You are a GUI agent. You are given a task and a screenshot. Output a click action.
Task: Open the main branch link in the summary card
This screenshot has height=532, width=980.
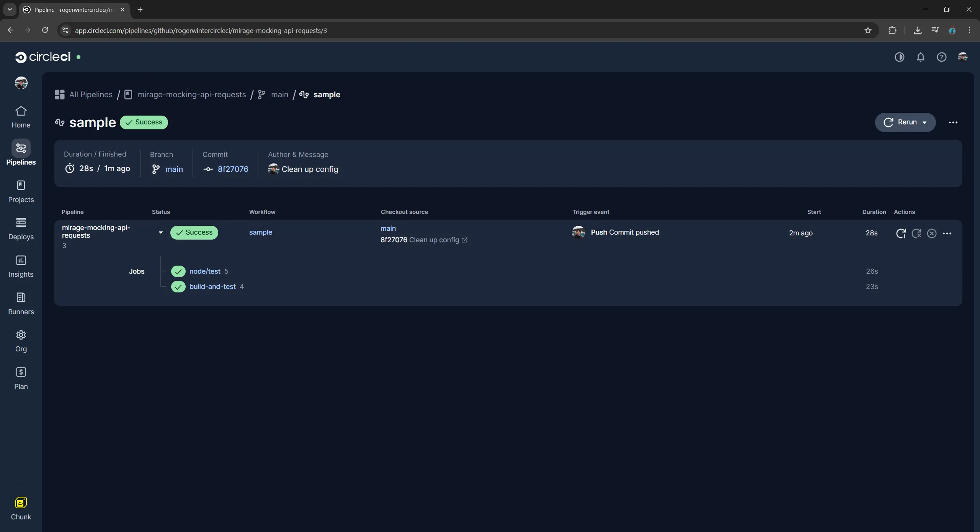pyautogui.click(x=174, y=169)
